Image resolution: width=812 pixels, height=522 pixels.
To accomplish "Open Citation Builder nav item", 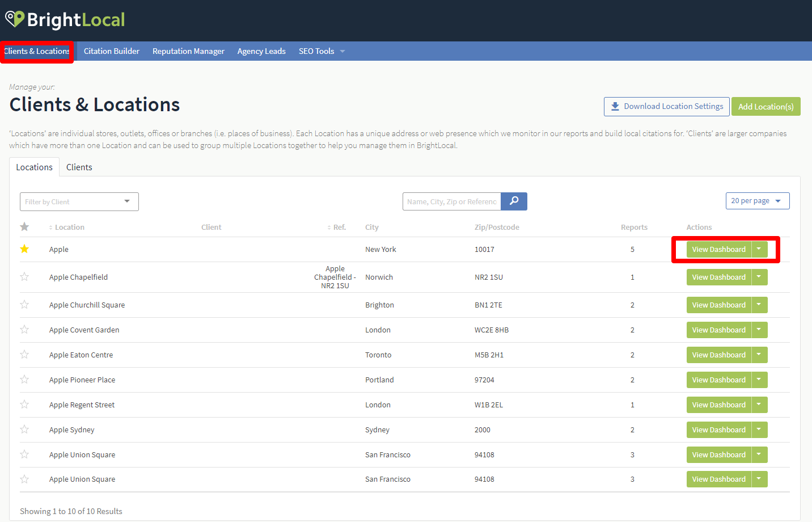I will click(x=112, y=51).
